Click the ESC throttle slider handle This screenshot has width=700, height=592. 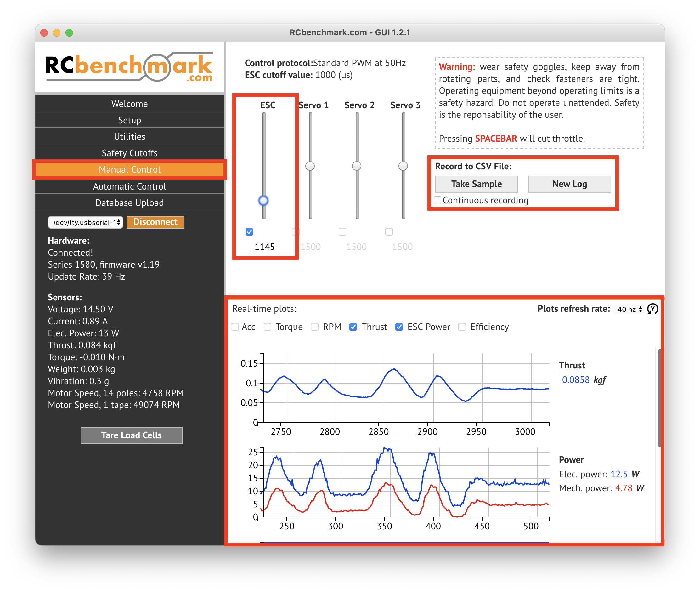(x=263, y=200)
